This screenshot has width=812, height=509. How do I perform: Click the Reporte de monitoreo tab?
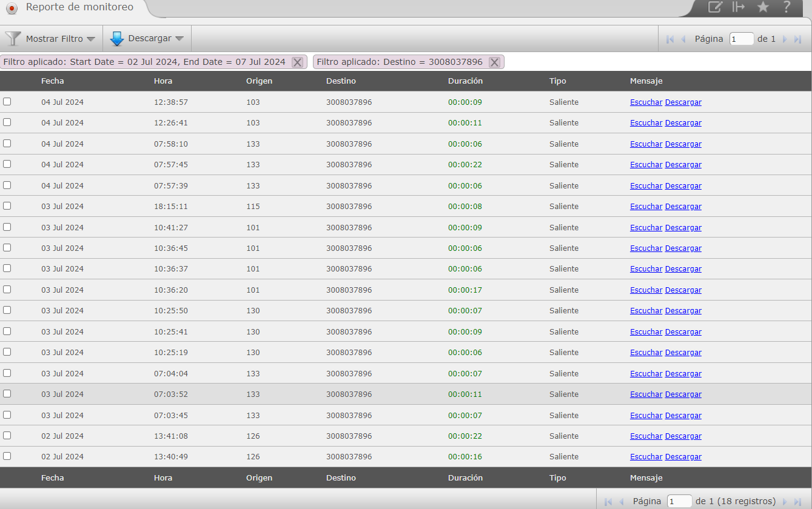(x=79, y=7)
